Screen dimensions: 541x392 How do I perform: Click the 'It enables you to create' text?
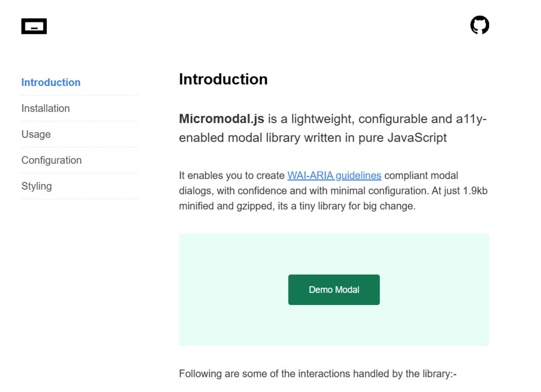click(232, 175)
